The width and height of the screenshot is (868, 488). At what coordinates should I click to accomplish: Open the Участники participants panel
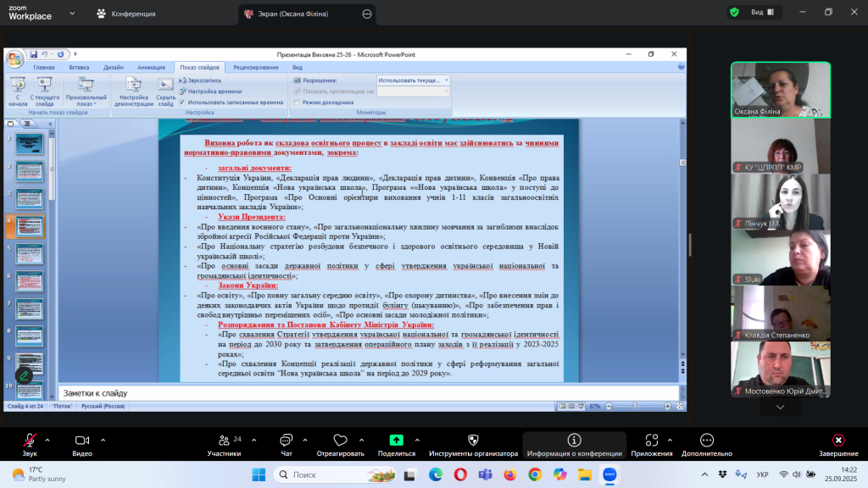coord(225,441)
